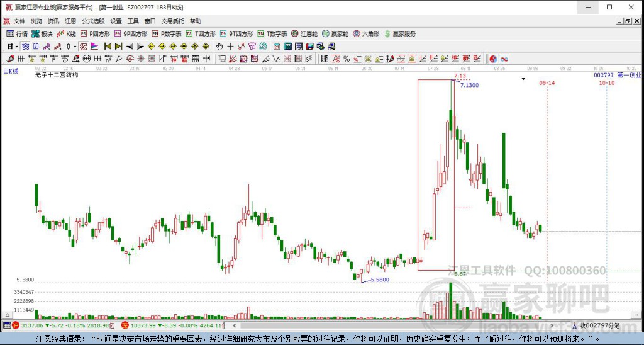
Task: Select the rectangle box drawing tool
Action: (222, 59)
